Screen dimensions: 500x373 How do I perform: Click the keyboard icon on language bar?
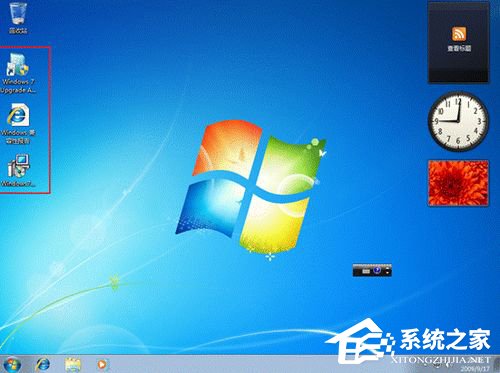click(x=366, y=271)
